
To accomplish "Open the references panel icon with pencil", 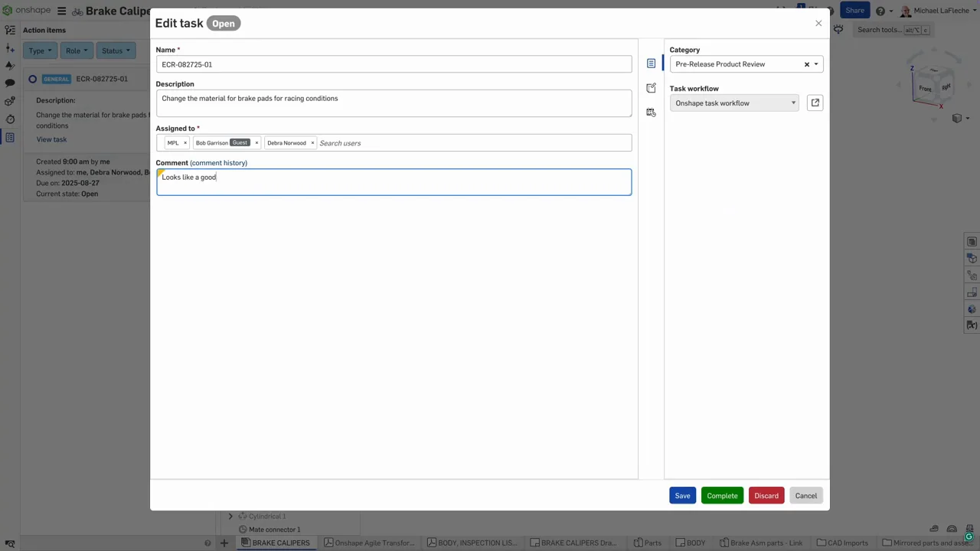I will (651, 88).
